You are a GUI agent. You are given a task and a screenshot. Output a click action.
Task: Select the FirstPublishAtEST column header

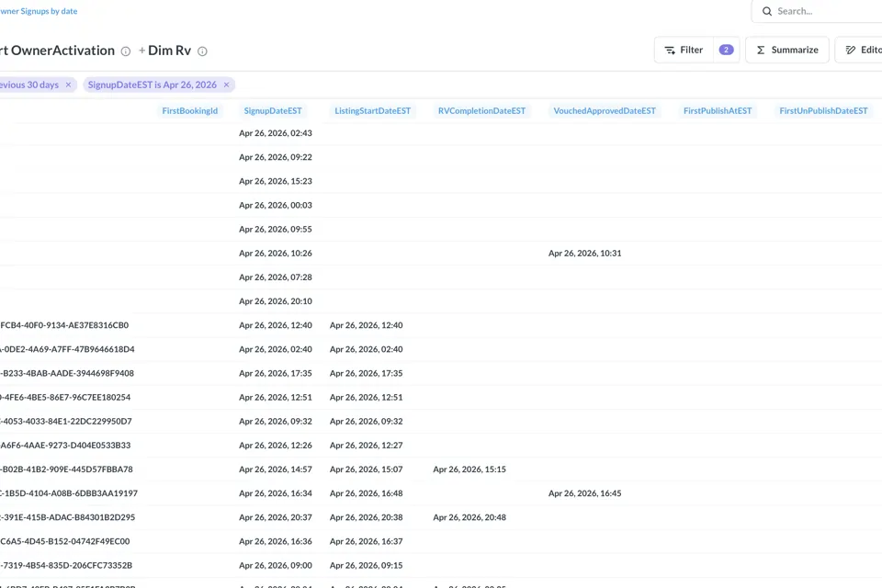[718, 111]
